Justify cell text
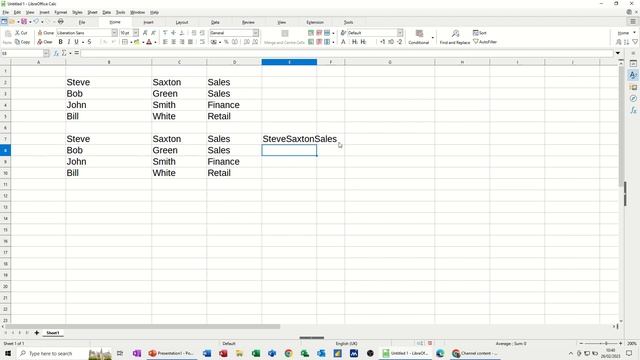Screen dimensions: 640x360 tap(190, 42)
